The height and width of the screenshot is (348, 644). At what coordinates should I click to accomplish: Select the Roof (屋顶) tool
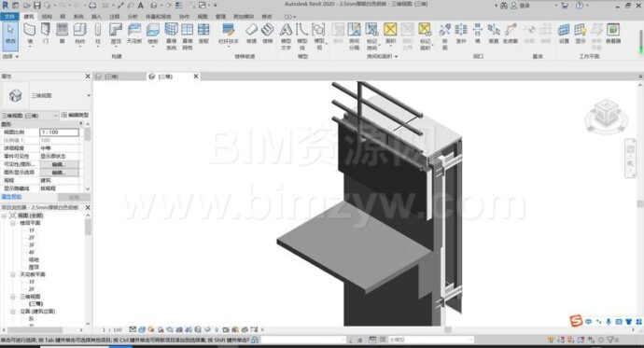click(x=116, y=35)
